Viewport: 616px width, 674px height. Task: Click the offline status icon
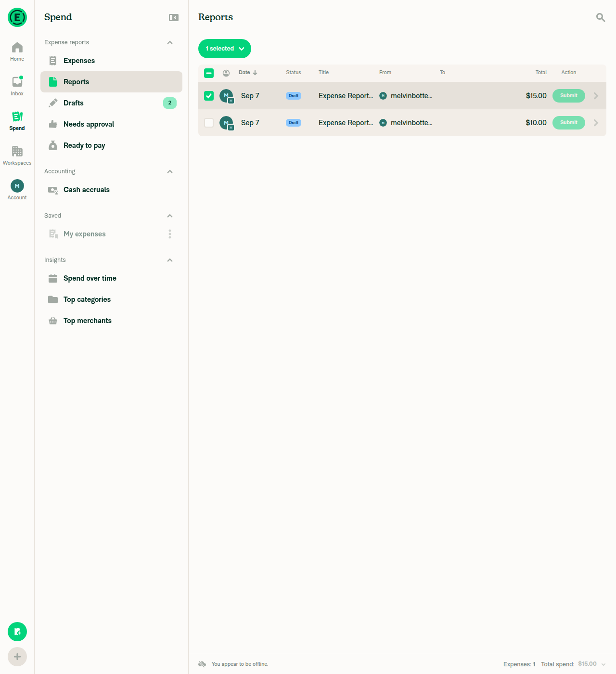(x=202, y=664)
